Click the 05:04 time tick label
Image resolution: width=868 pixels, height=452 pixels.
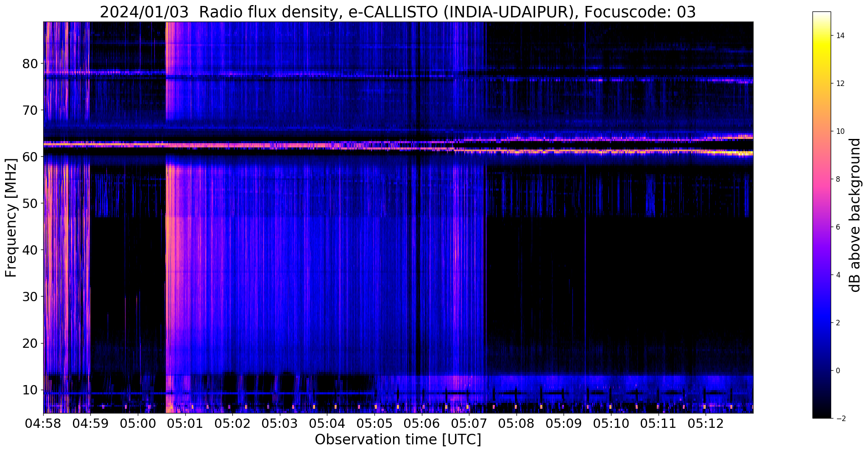[327, 423]
